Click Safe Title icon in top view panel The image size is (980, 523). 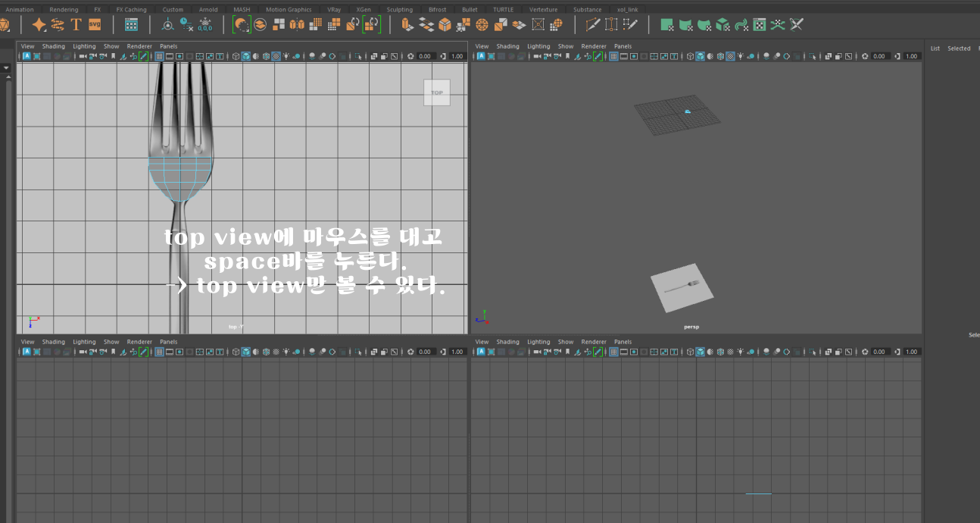pyautogui.click(x=220, y=56)
